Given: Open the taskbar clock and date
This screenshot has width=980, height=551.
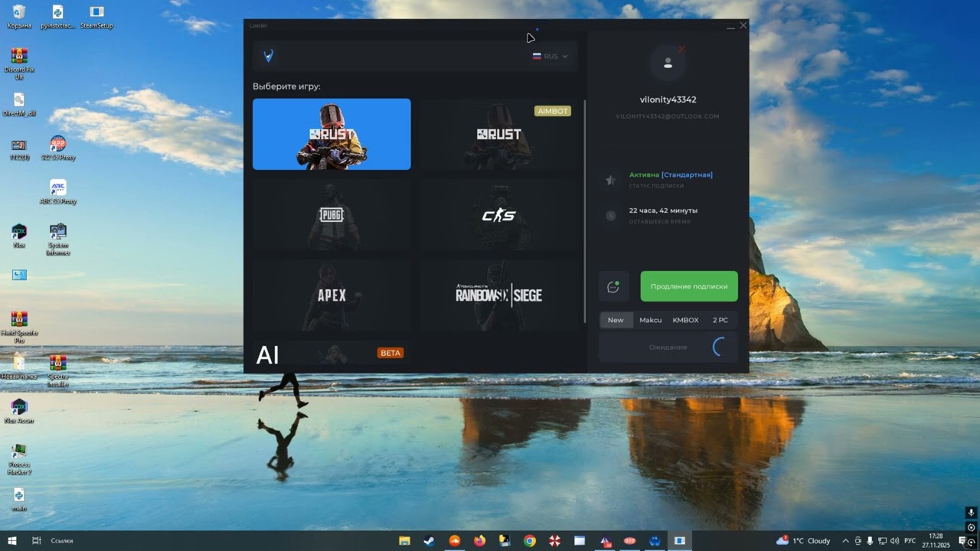Looking at the screenshot, I should tap(936, 540).
